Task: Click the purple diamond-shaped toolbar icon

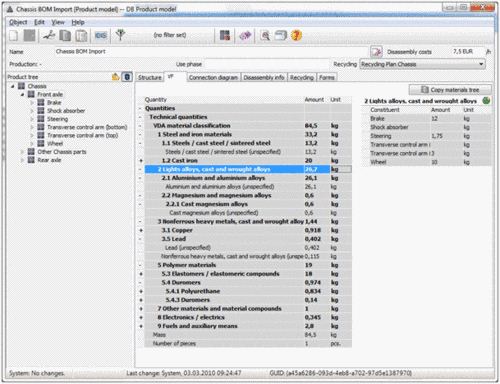Action: (245, 35)
